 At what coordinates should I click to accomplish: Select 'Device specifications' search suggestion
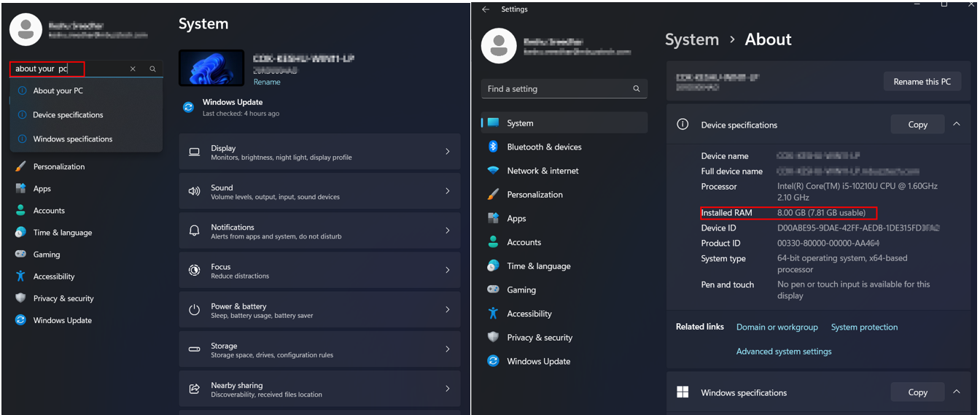(x=86, y=115)
